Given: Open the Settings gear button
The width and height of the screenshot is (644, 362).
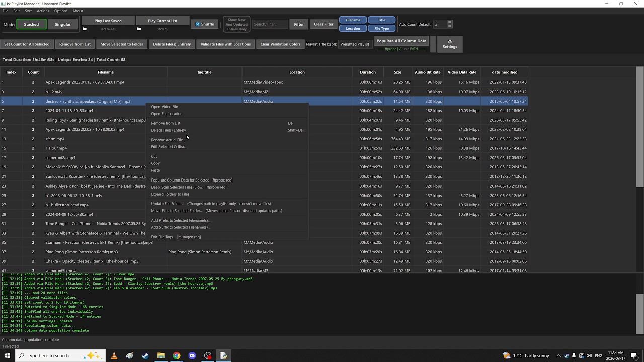Looking at the screenshot, I should tap(450, 44).
